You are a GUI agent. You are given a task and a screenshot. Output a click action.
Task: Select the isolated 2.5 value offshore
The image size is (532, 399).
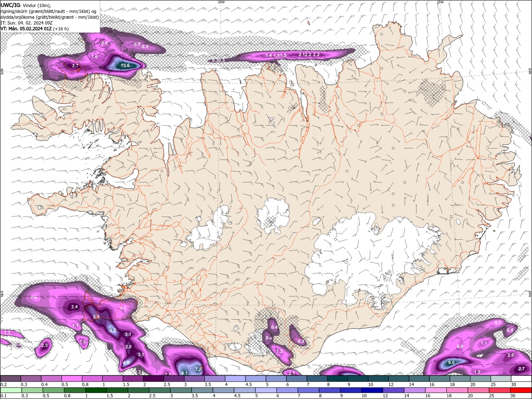pyautogui.click(x=44, y=345)
